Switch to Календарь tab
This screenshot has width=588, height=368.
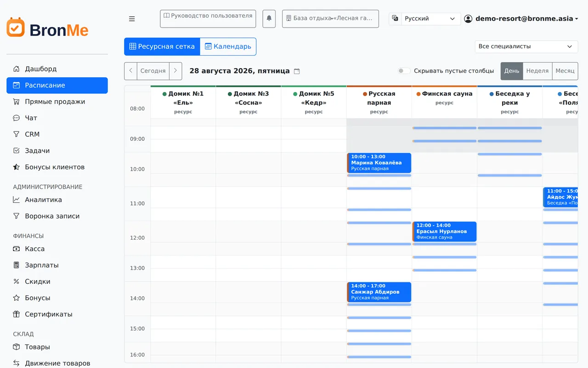228,46
